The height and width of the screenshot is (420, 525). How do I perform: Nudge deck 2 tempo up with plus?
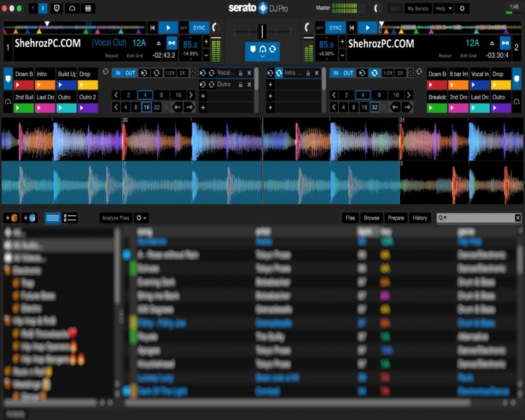342,42
